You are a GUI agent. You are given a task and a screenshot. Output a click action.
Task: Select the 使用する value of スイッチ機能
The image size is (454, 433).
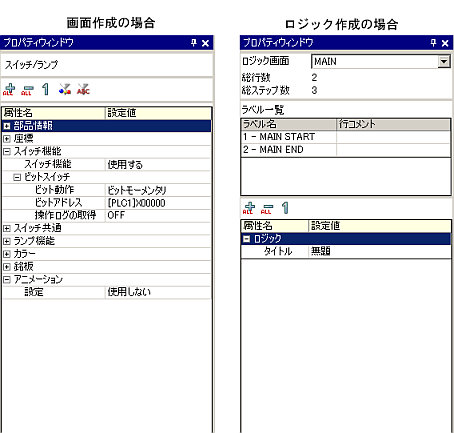click(158, 164)
